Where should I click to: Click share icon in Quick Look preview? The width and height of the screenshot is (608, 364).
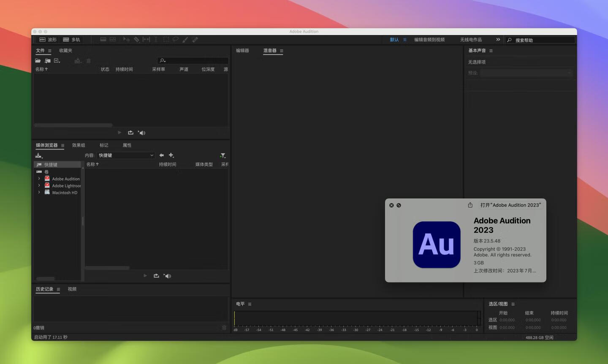[x=470, y=205]
